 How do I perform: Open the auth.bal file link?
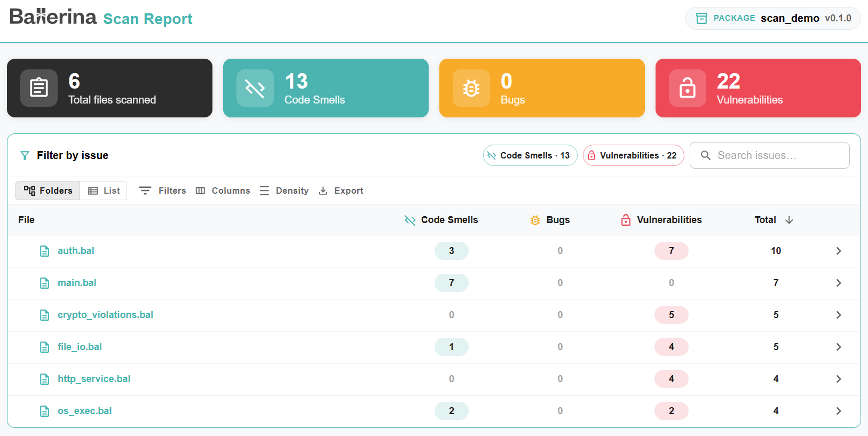coord(76,251)
